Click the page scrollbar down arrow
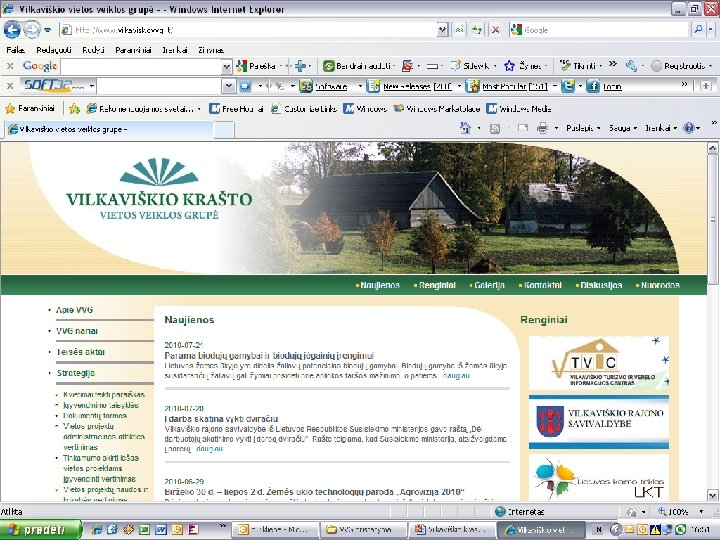 [713, 495]
